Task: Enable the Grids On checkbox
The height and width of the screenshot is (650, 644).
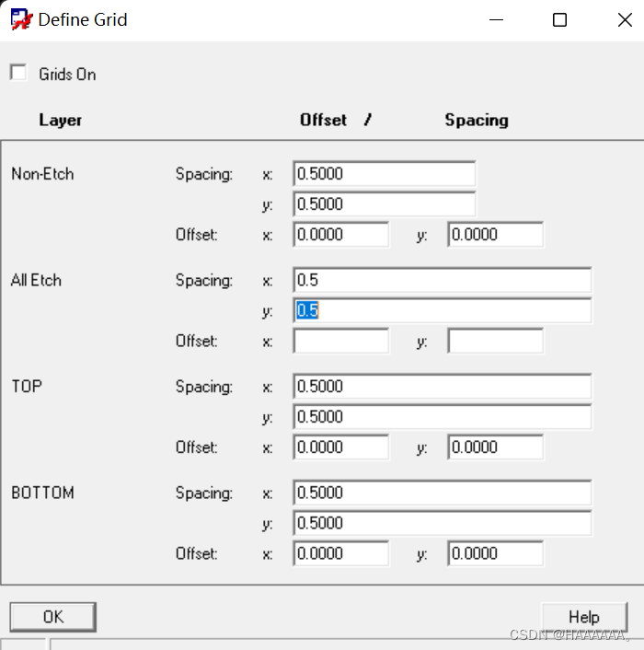Action: point(18,74)
